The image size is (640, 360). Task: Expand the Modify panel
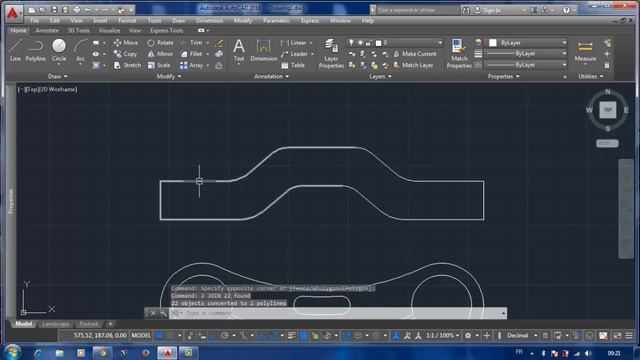[169, 76]
